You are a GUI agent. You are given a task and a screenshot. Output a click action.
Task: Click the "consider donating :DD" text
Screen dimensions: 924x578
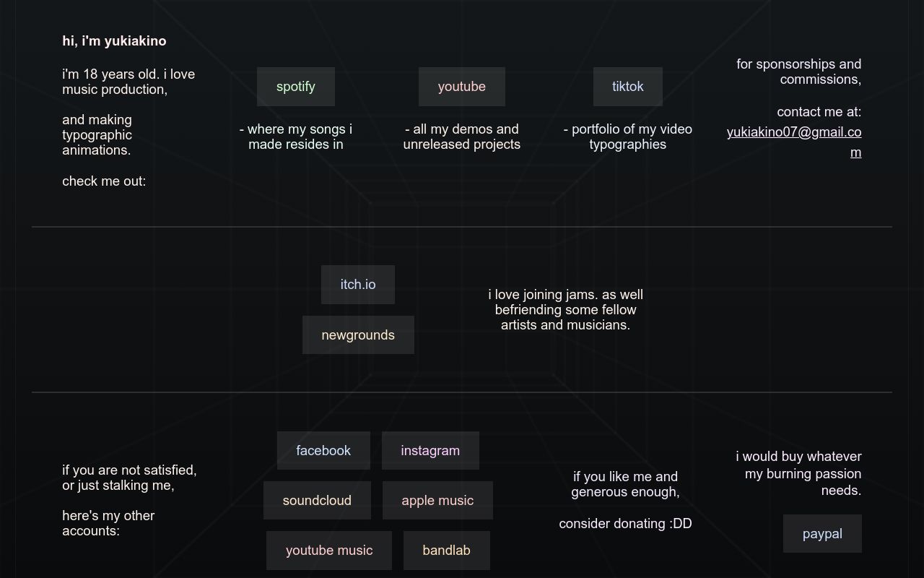[625, 524]
